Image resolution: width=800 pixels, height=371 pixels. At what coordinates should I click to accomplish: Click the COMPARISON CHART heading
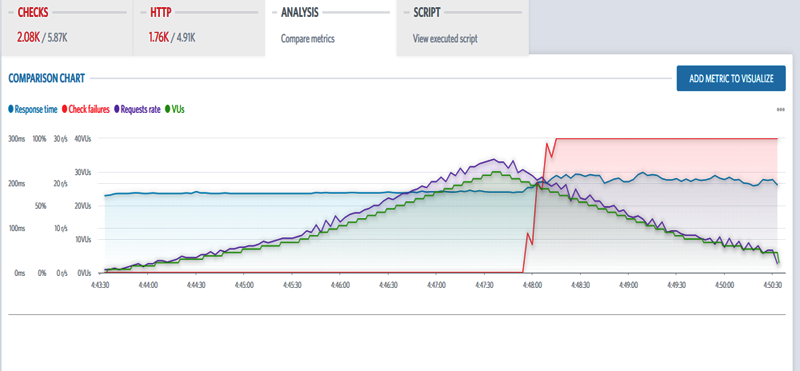tap(46, 79)
